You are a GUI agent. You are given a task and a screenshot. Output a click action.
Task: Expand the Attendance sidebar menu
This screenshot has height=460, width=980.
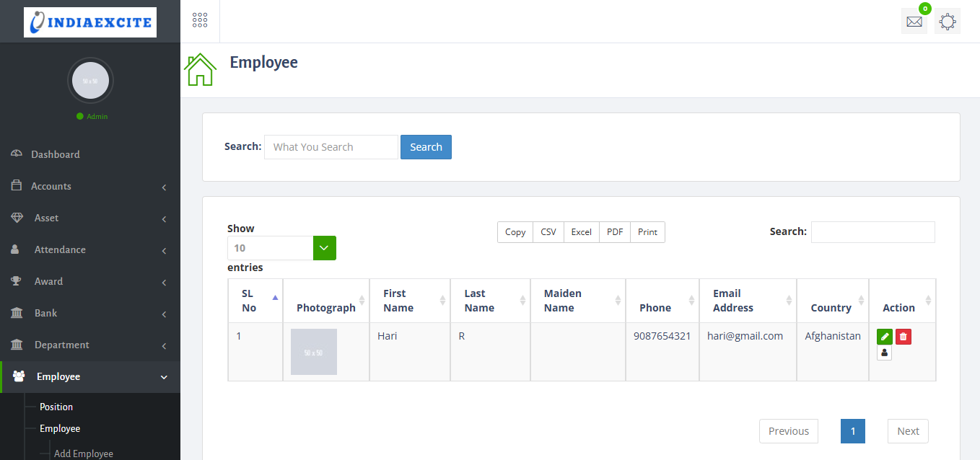90,249
